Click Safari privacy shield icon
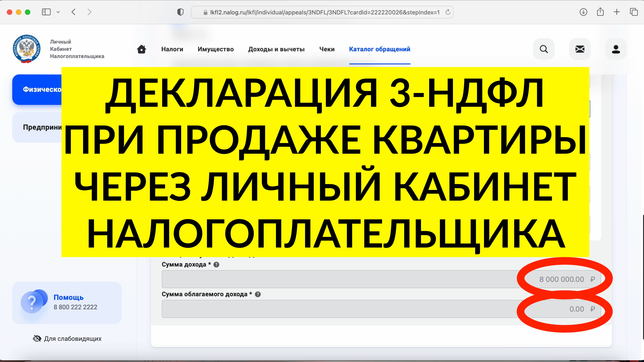The height and width of the screenshot is (362, 644). coord(180,12)
